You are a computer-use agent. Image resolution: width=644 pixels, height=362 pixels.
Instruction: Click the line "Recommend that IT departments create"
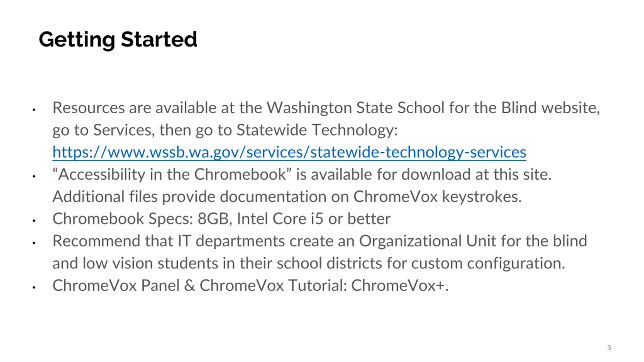320,241
